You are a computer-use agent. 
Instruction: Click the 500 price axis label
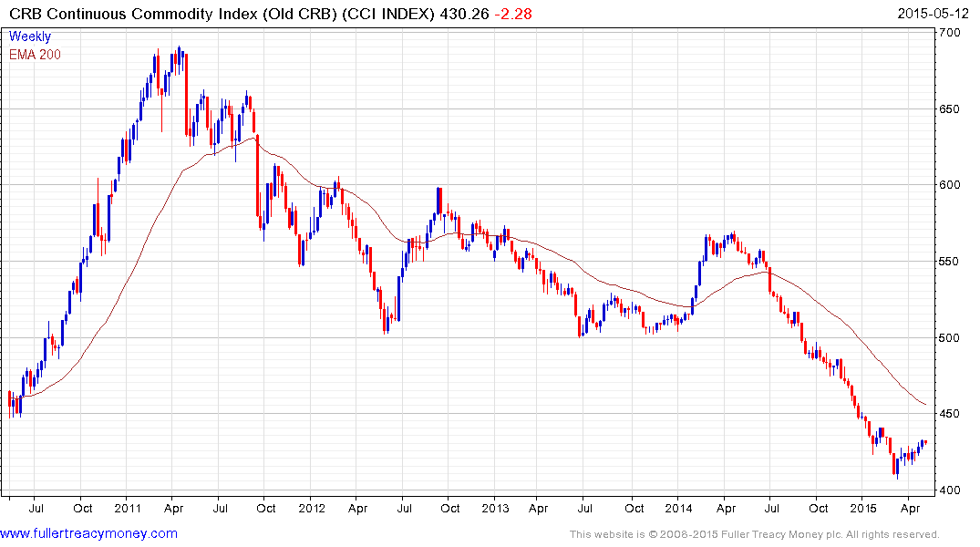click(949, 338)
